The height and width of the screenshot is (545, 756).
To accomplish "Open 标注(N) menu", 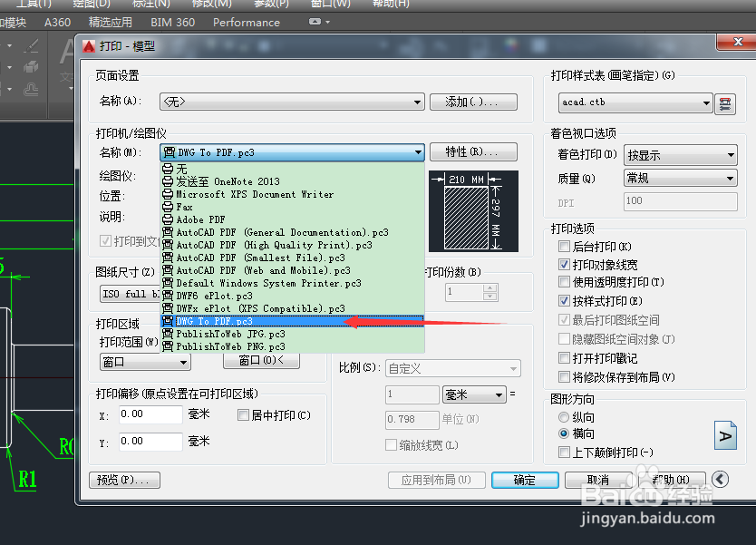I will tap(150, 4).
